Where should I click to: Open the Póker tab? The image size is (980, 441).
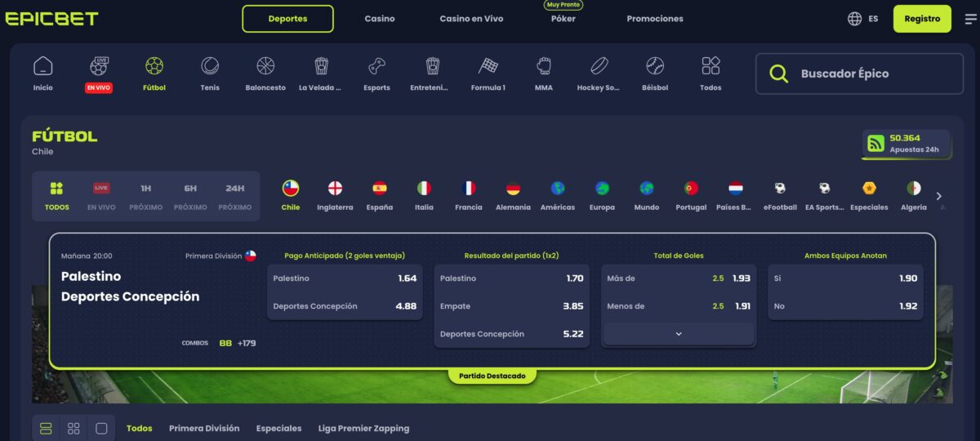click(563, 19)
